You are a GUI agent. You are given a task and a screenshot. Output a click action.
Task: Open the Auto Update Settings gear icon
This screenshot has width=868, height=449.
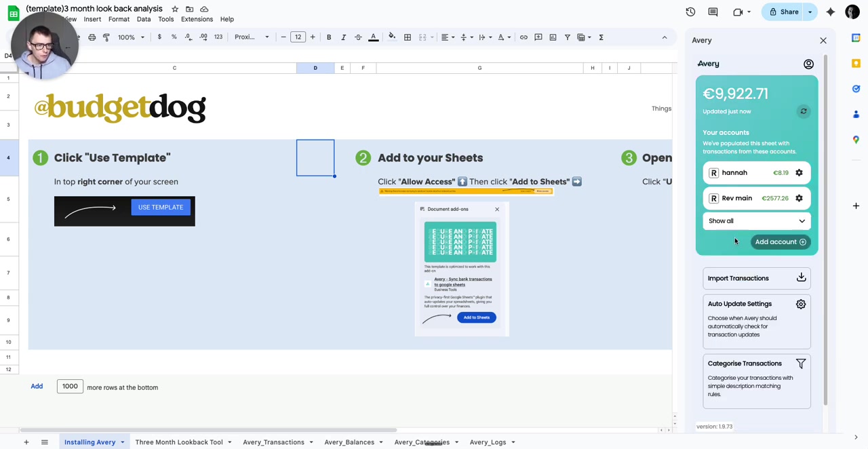pyautogui.click(x=801, y=304)
